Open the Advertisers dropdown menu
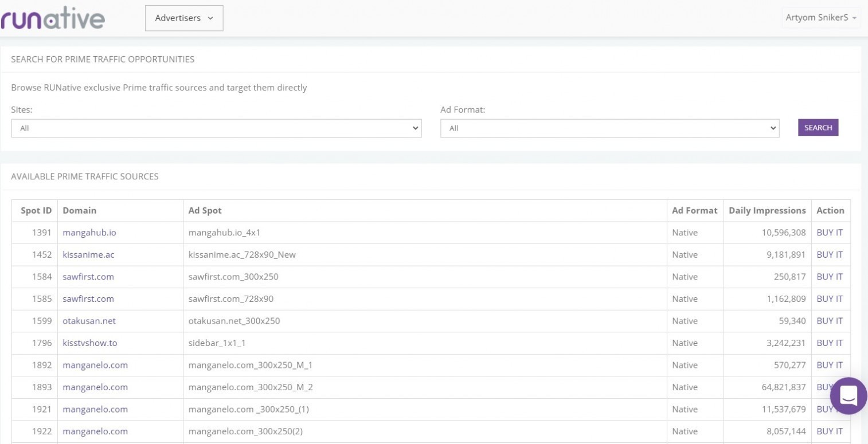Image resolution: width=868 pixels, height=444 pixels. pyautogui.click(x=184, y=18)
